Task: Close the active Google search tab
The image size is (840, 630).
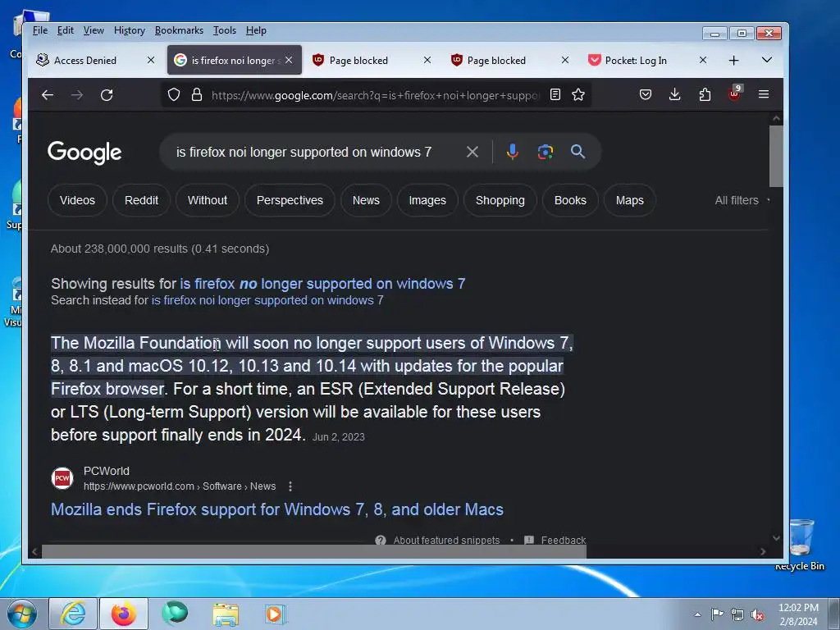Action: click(x=289, y=60)
